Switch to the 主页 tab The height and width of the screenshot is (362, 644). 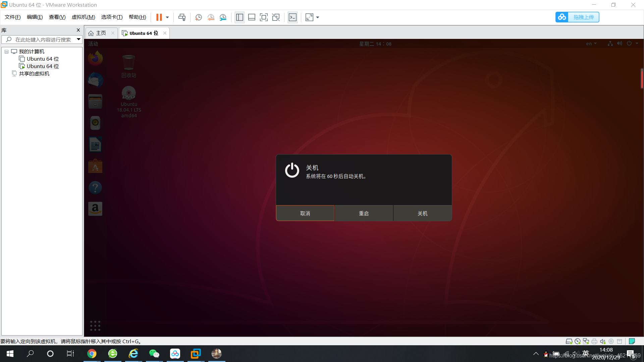pos(101,33)
